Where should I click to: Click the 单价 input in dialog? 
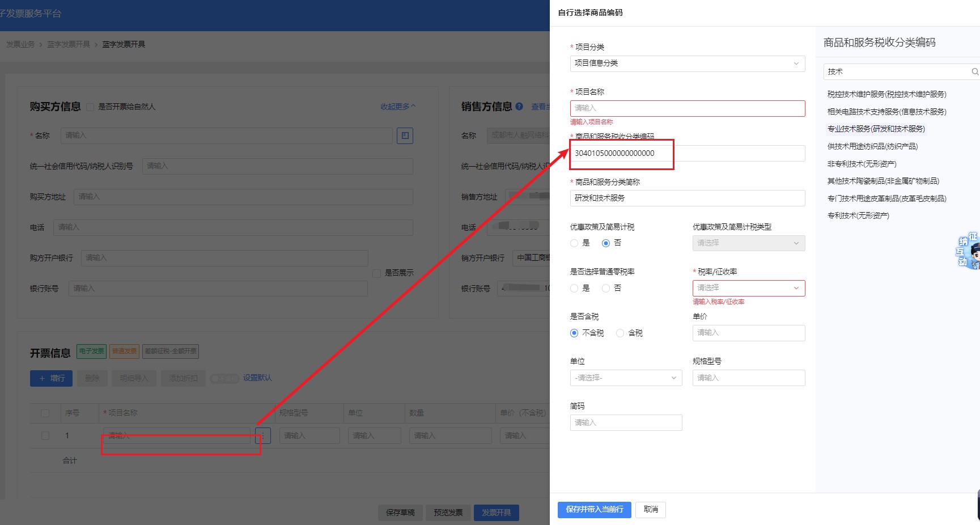tap(749, 333)
